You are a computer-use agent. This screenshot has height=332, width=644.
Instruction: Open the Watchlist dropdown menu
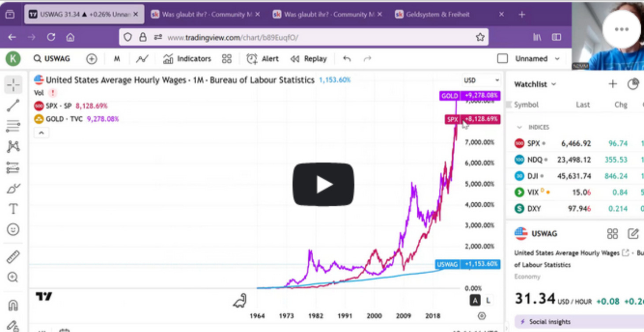click(535, 84)
